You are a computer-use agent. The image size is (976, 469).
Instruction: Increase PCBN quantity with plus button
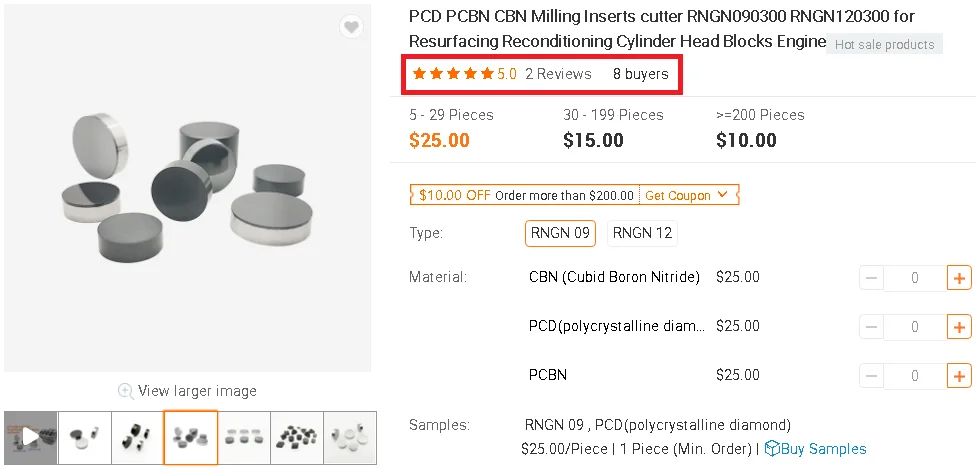959,376
